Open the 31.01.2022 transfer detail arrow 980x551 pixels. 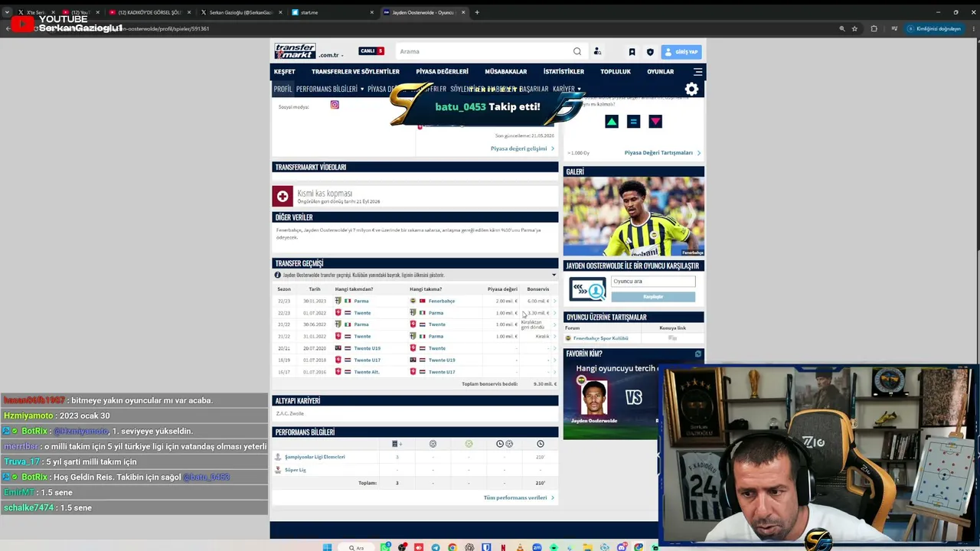pyautogui.click(x=554, y=336)
